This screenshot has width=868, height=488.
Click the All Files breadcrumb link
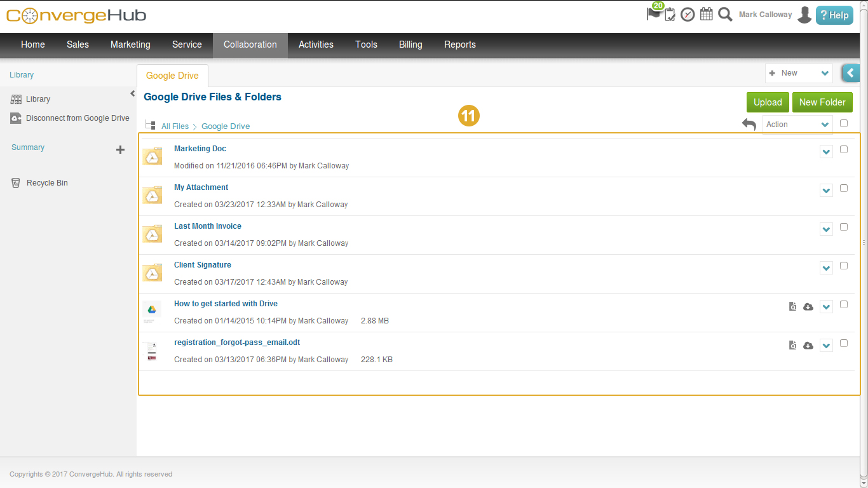(175, 126)
